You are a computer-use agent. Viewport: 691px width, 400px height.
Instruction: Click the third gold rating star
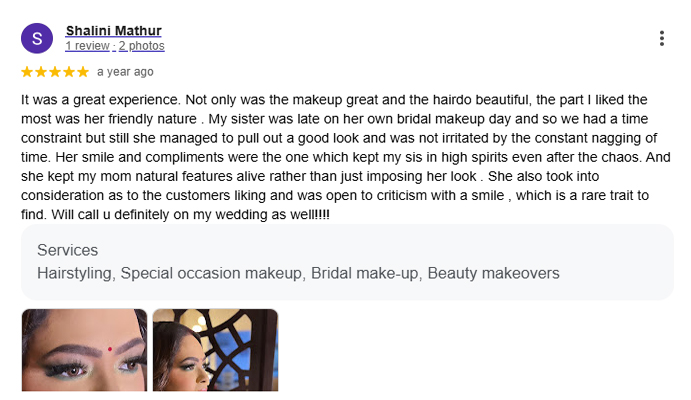55,72
